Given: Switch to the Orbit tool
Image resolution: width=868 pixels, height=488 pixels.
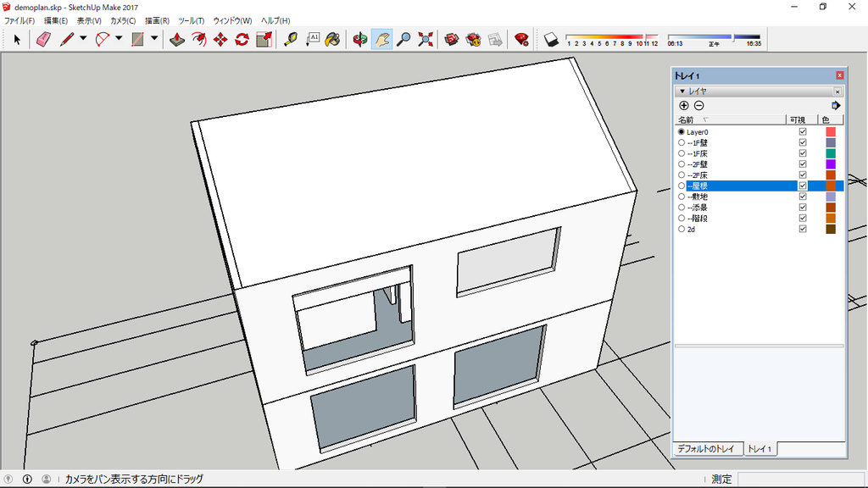Looking at the screenshot, I should pyautogui.click(x=360, y=39).
